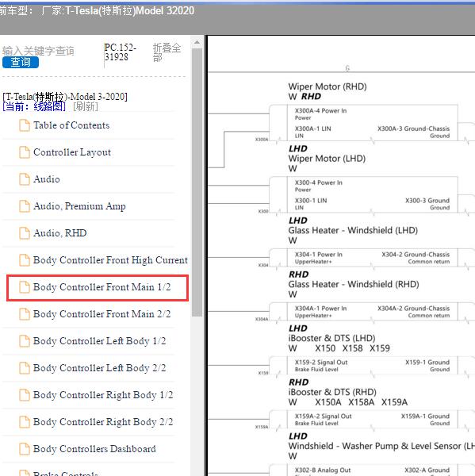Click the Wiper Motor (RHD) title
The height and width of the screenshot is (476, 475).
(328, 86)
